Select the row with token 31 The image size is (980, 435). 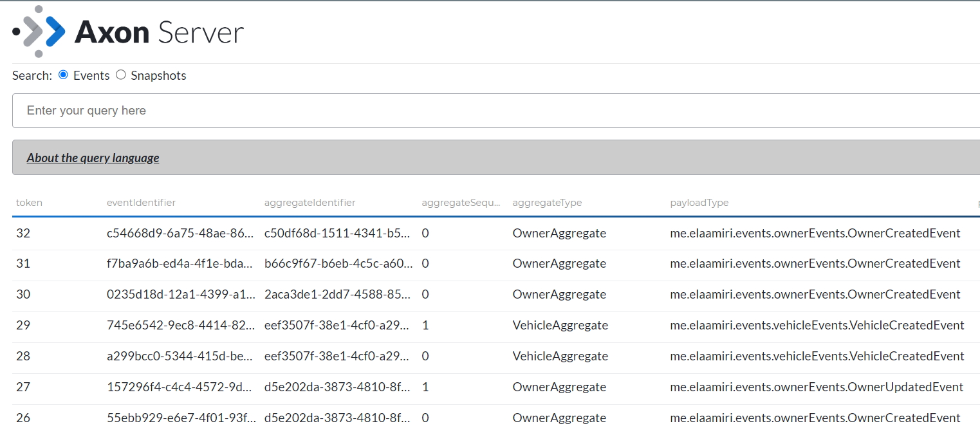click(x=496, y=264)
